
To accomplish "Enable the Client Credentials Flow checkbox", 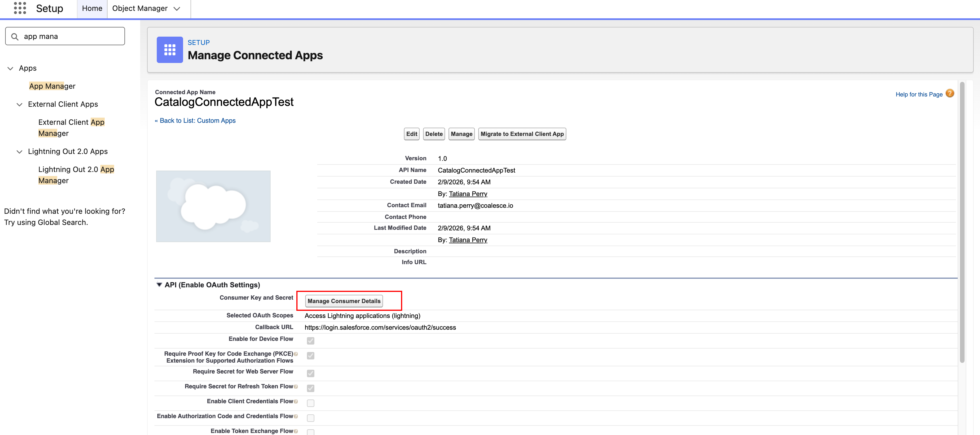I will (x=311, y=403).
